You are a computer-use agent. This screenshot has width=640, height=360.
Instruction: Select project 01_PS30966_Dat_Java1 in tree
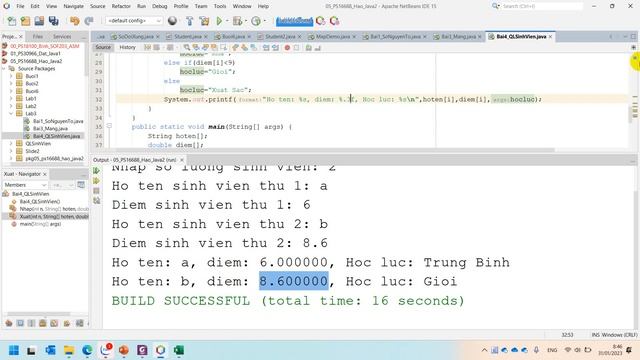click(35, 53)
